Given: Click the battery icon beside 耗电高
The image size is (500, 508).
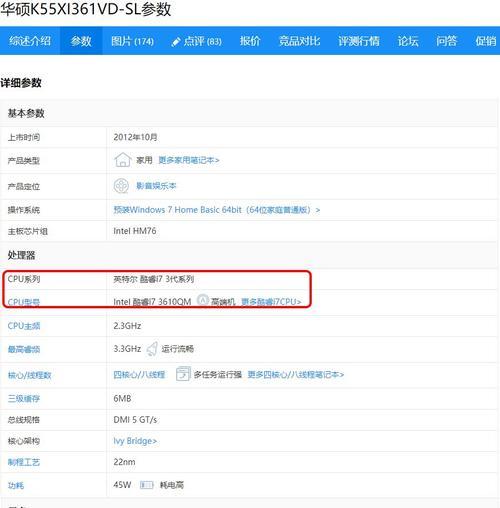Looking at the screenshot, I should point(146,485).
